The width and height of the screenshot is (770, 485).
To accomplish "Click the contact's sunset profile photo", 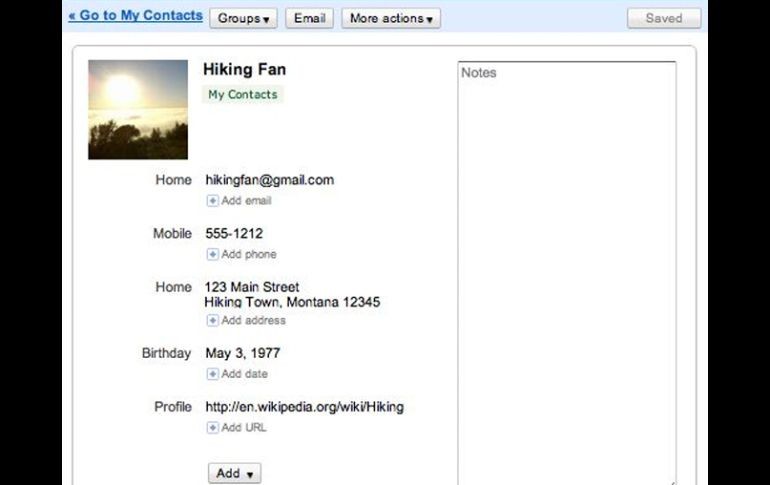I will [x=138, y=110].
